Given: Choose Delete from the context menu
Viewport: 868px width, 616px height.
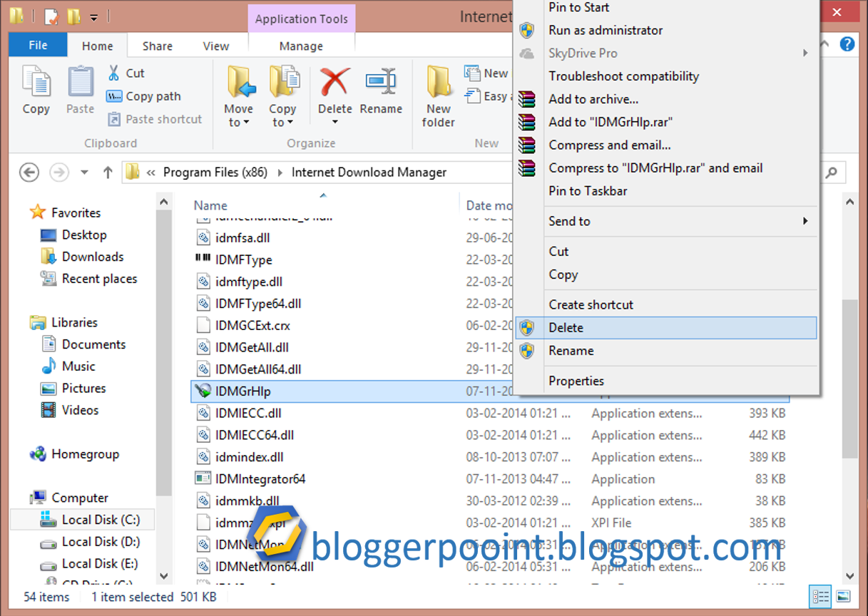Looking at the screenshot, I should click(x=665, y=328).
